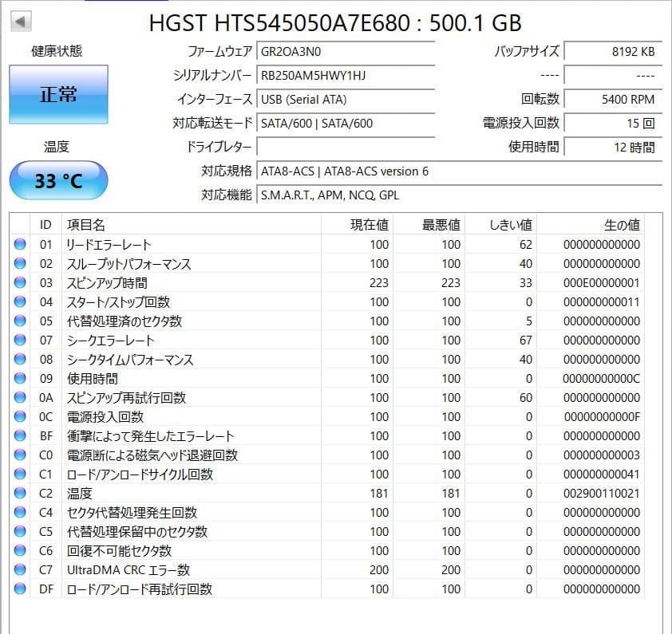
Task: Click the current value 181 cell
Action: (379, 493)
